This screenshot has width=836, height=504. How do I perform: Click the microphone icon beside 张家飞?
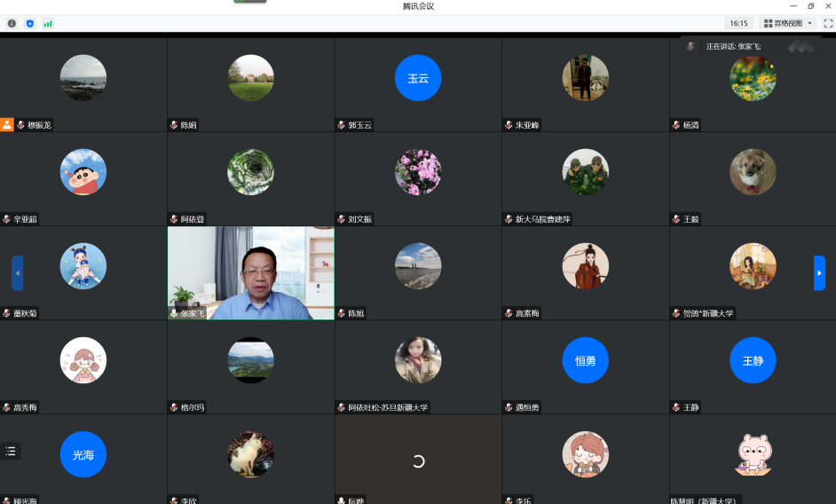point(174,313)
